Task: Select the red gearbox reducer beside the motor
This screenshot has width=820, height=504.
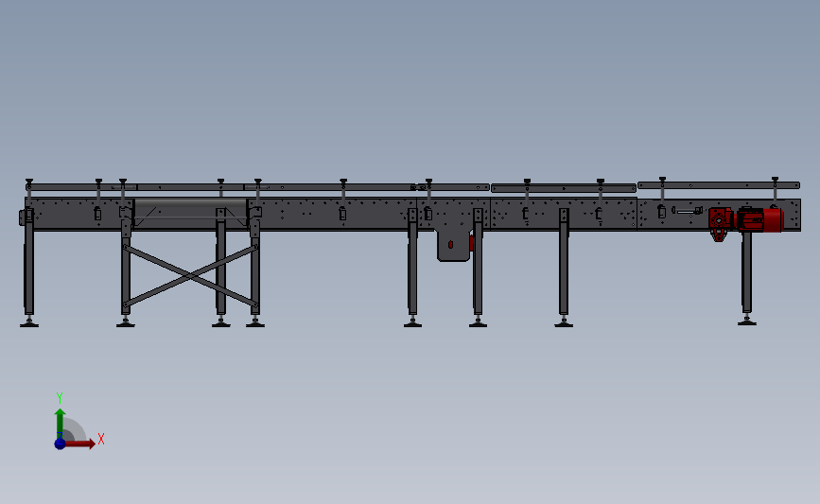Action: point(721,223)
